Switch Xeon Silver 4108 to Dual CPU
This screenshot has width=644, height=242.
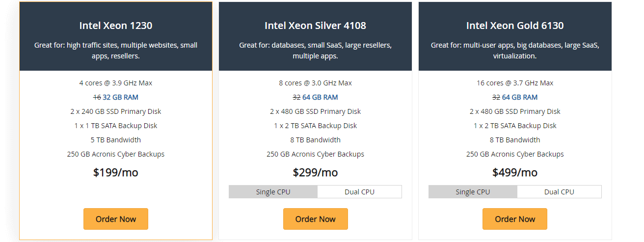(359, 192)
